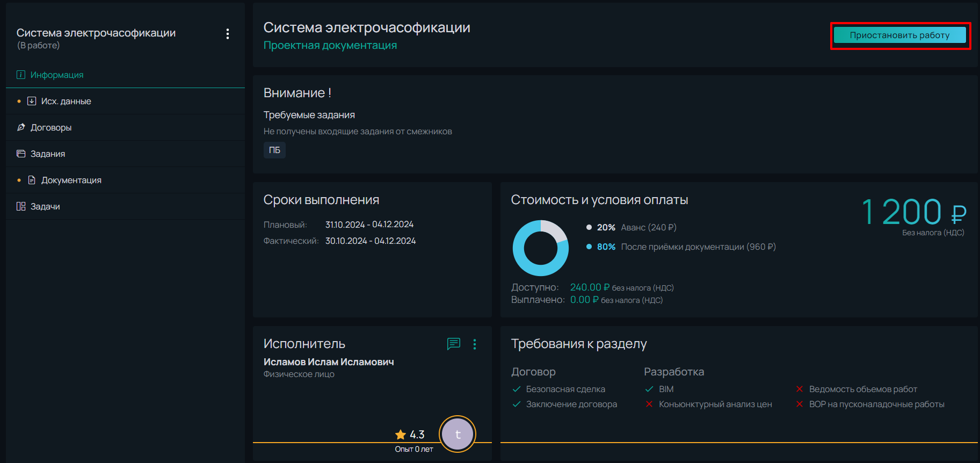This screenshot has height=463, width=980.
Task: Click the executor avatar circle
Action: (458, 434)
